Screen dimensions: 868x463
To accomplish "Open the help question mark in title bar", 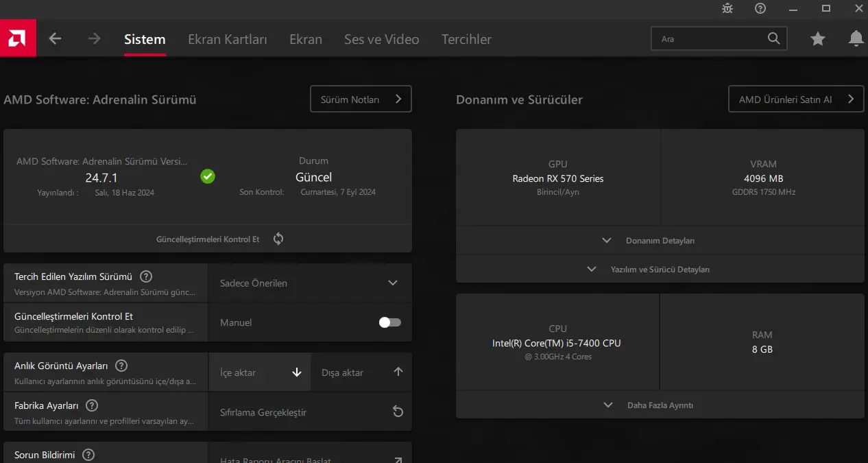I will [x=760, y=8].
